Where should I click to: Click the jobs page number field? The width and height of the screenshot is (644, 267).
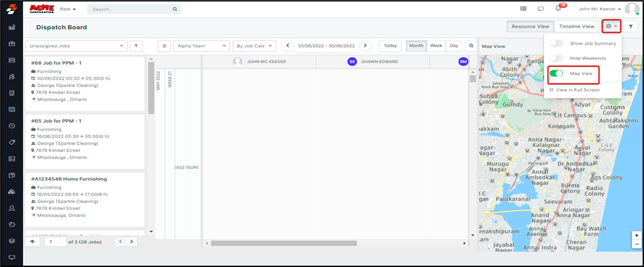55,241
